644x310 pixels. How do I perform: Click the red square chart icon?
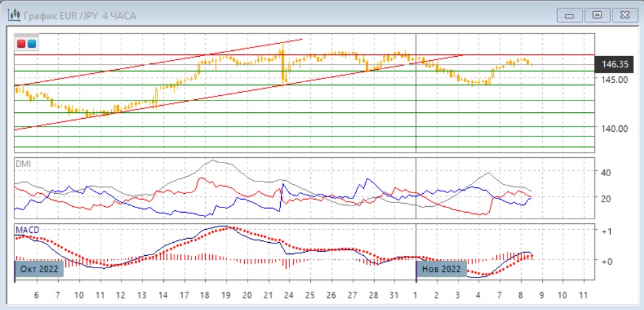[x=22, y=44]
